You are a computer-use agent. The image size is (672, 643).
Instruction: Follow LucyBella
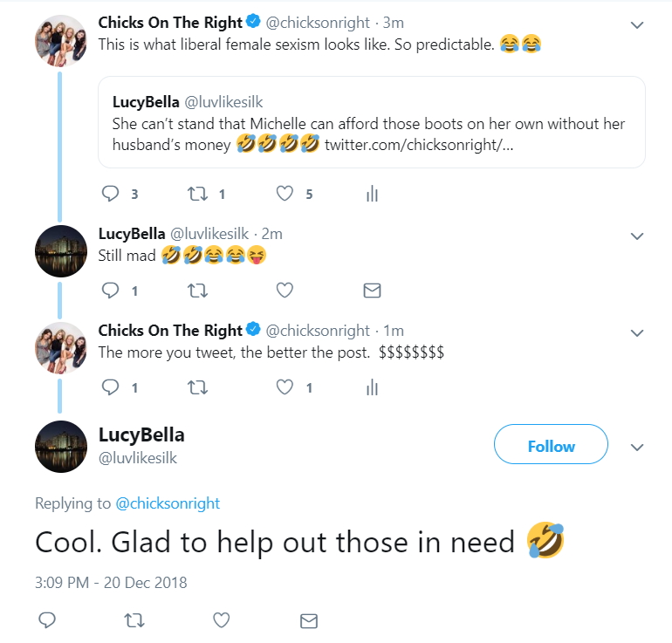point(551,444)
